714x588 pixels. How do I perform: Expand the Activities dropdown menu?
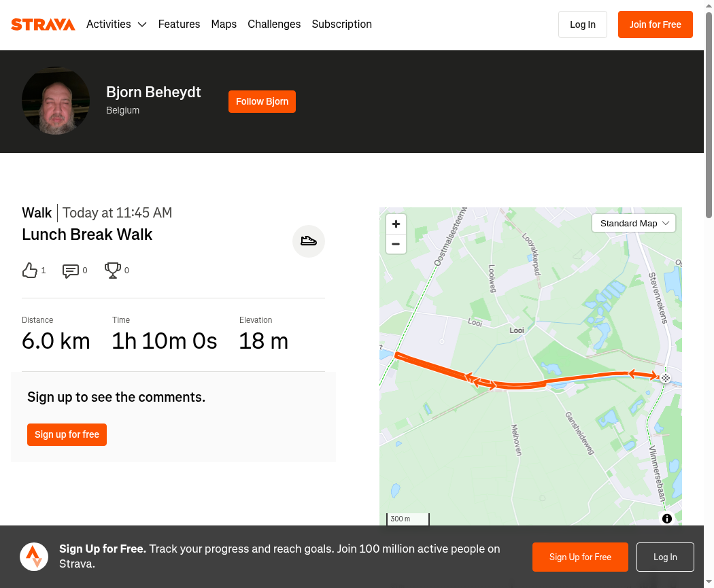pos(116,24)
